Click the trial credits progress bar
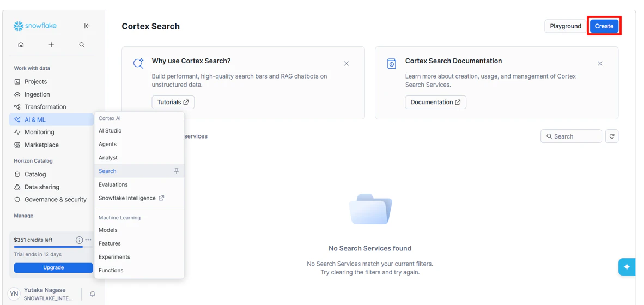 coord(53,247)
